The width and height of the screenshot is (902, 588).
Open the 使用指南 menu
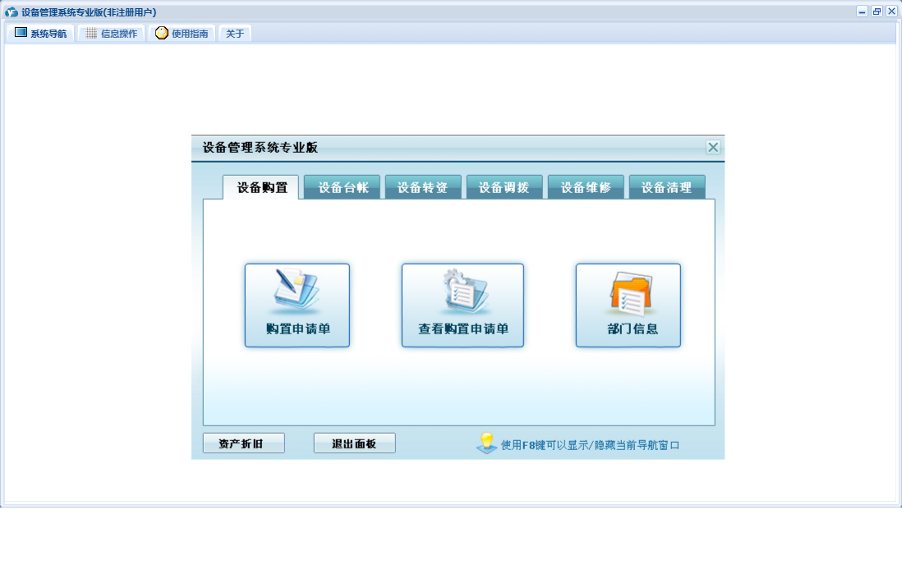pyautogui.click(x=182, y=34)
